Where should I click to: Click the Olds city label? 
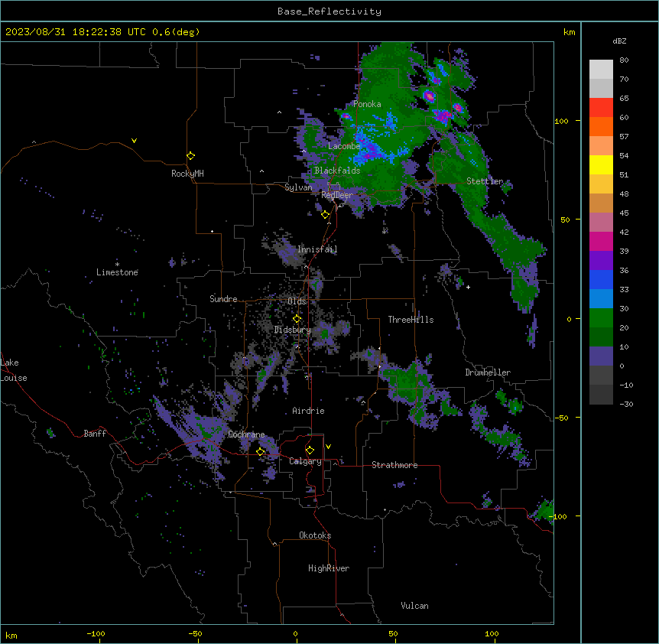click(297, 301)
